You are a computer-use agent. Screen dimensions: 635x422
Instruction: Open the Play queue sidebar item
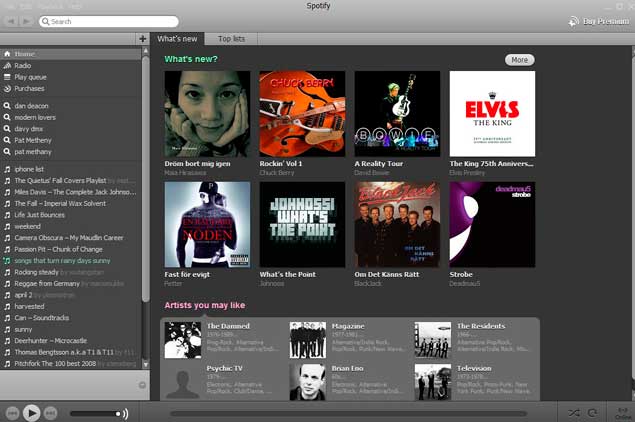pyautogui.click(x=29, y=77)
